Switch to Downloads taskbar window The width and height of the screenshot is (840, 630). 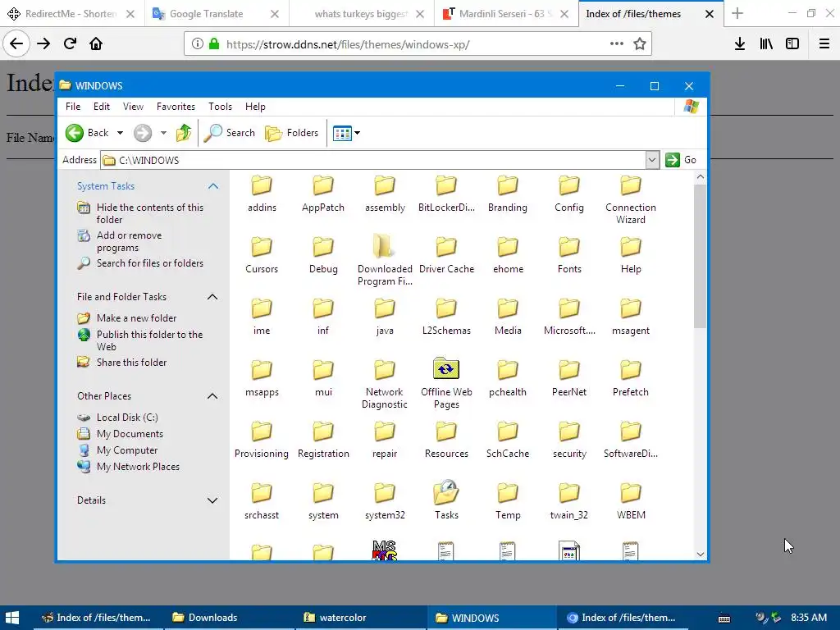(x=230, y=618)
